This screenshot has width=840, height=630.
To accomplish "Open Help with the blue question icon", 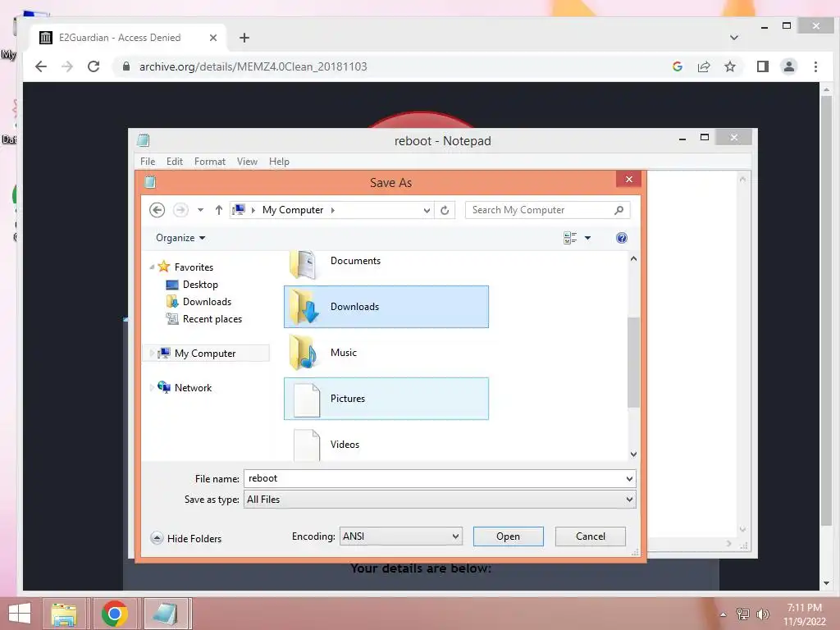I will click(x=622, y=238).
